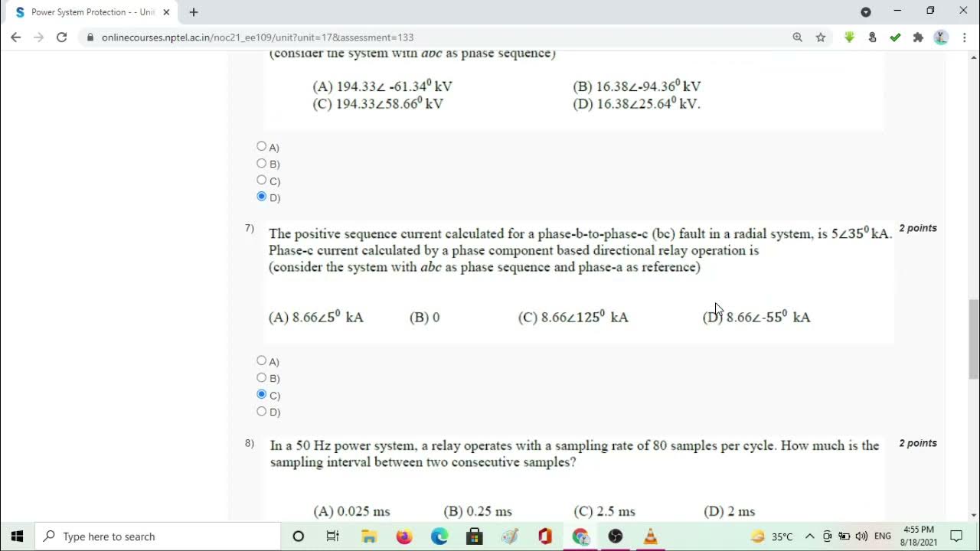The image size is (980, 551).
Task: Click the ENG language indicator
Action: (883, 536)
